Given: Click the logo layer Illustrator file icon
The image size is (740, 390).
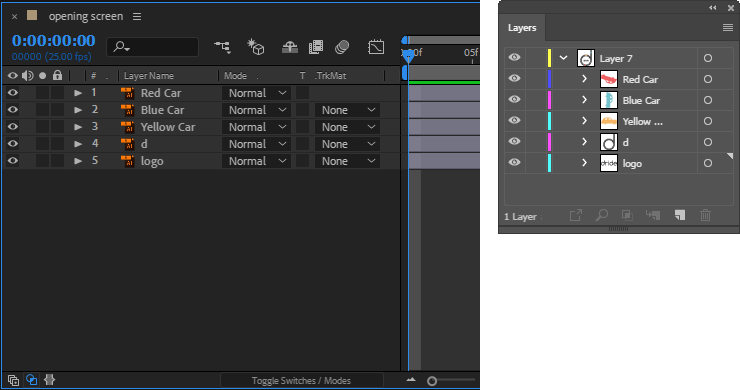Looking at the screenshot, I should [x=127, y=161].
